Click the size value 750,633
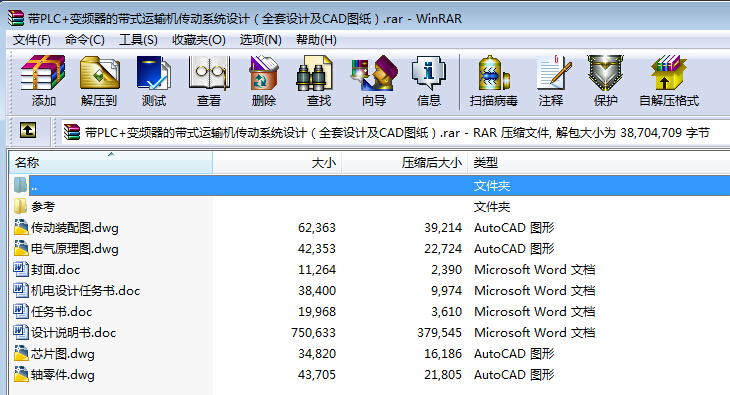Screen dimensions: 730x395 (x=313, y=333)
